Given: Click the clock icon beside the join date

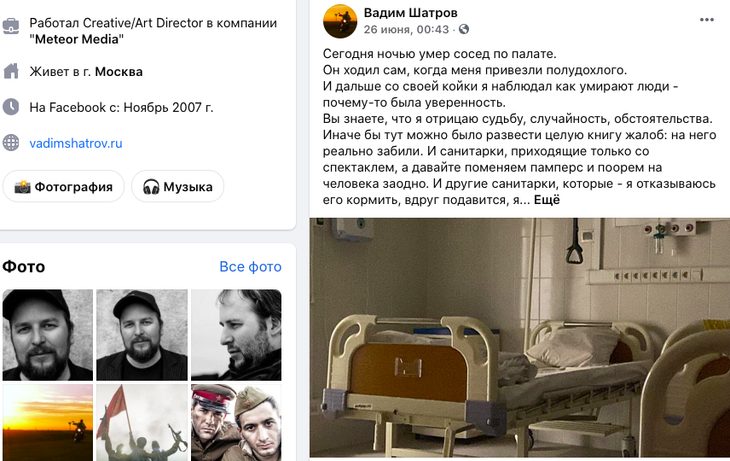Looking at the screenshot, I should pos(11,107).
